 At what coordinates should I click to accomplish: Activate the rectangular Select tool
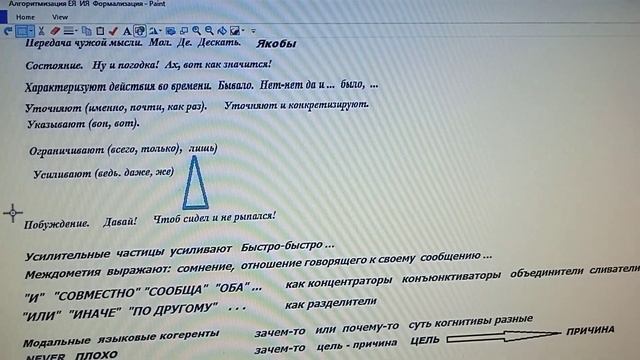[22, 31]
